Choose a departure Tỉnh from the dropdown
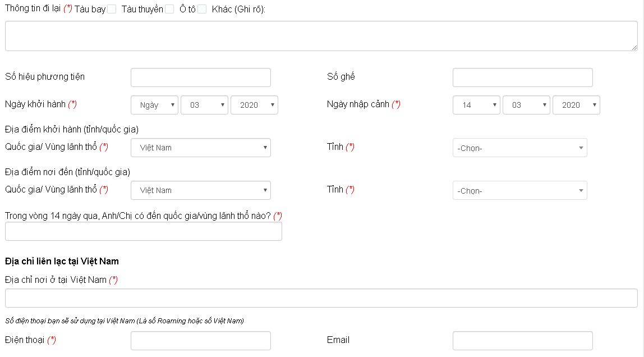 click(x=520, y=148)
